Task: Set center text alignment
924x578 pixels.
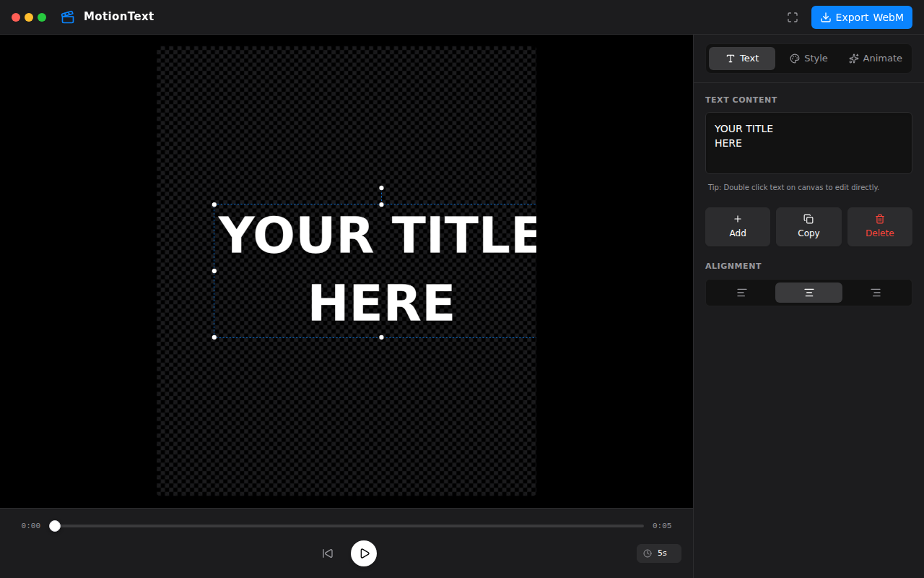Action: click(808, 293)
